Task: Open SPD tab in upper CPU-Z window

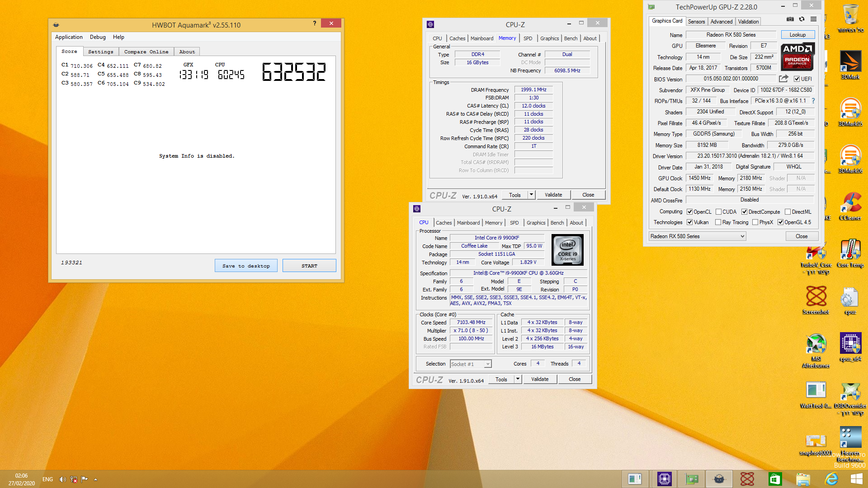Action: 528,38
